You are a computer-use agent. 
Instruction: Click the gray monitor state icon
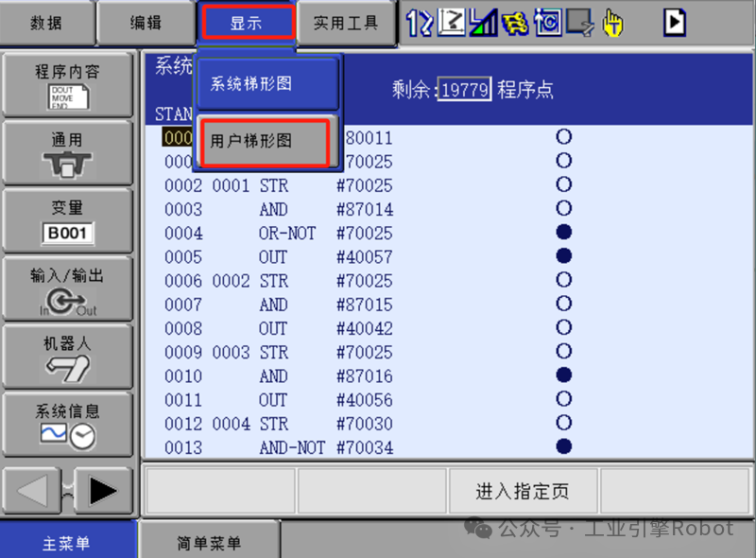point(579,22)
